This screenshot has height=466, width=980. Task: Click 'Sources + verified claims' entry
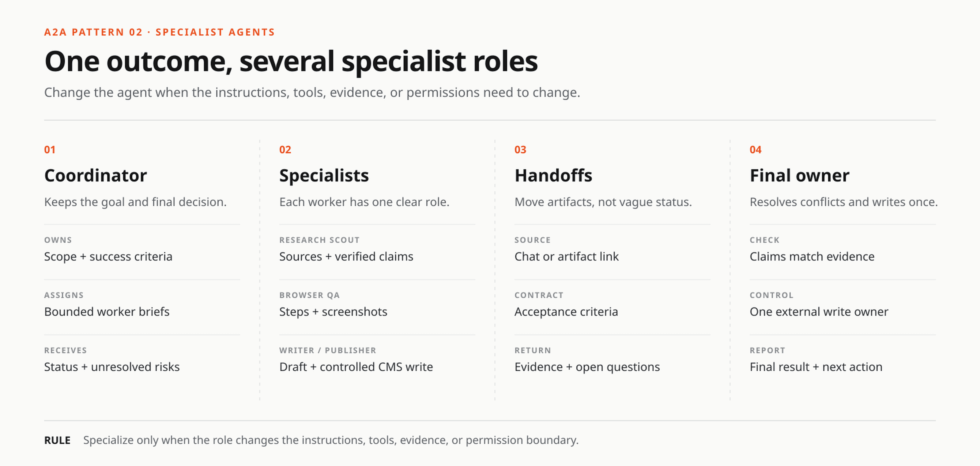(x=346, y=257)
